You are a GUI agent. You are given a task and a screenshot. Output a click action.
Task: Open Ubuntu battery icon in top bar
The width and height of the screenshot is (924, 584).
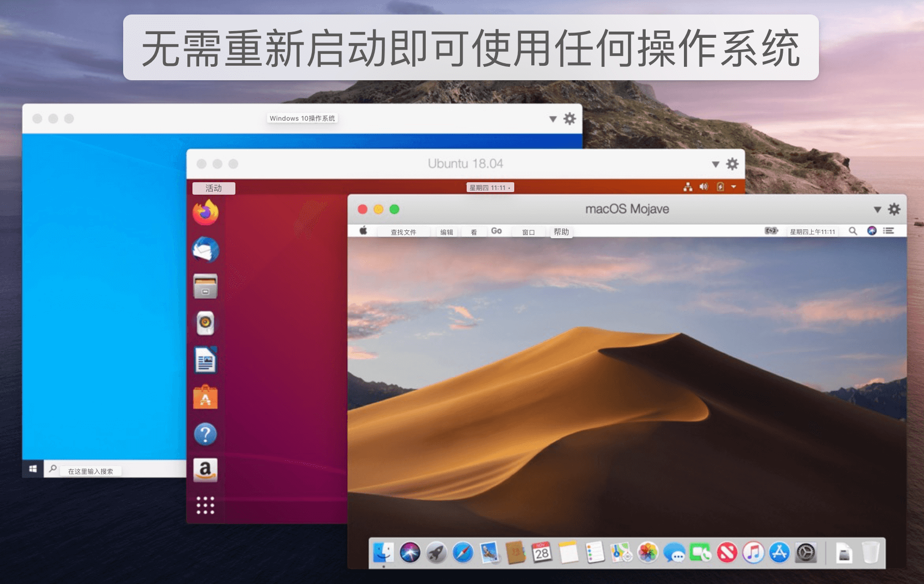pyautogui.click(x=720, y=186)
